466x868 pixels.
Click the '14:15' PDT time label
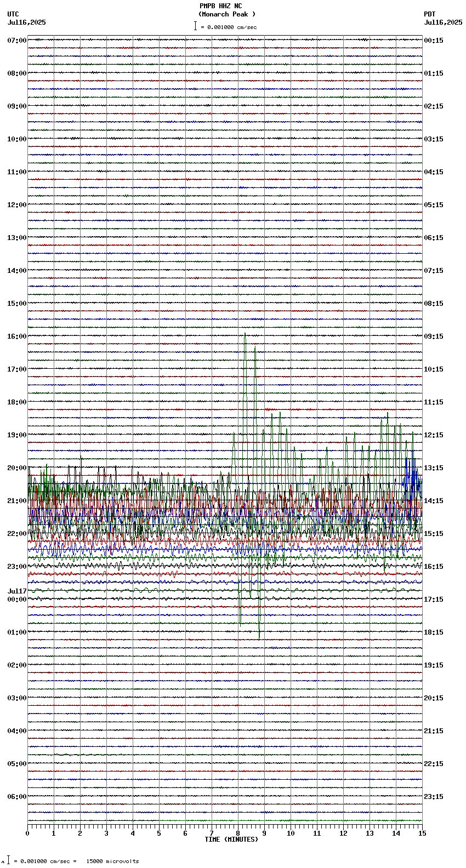(434, 501)
